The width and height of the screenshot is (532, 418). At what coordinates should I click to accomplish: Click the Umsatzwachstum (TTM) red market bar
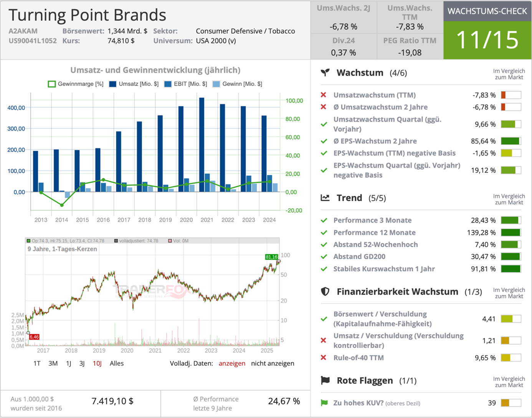coord(511,95)
